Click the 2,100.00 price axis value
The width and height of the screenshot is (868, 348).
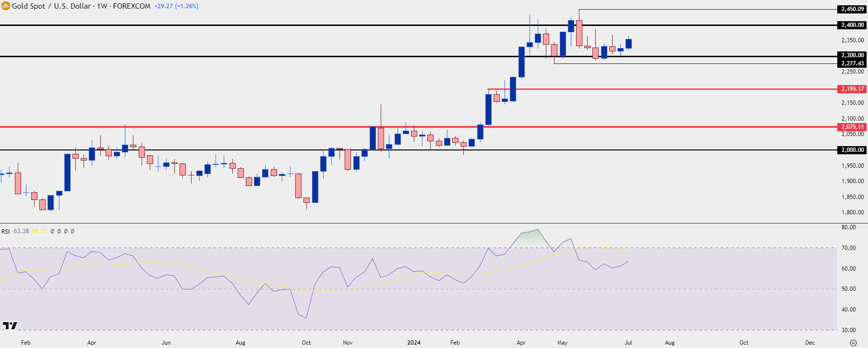853,119
